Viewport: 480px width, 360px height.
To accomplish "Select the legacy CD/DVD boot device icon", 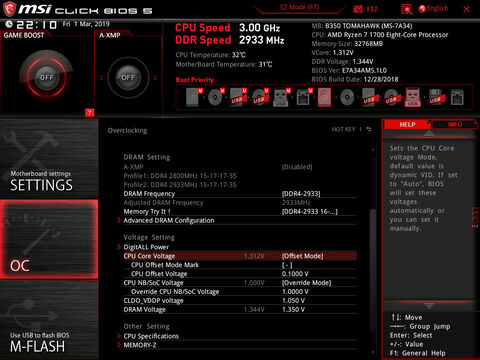I will pos(347,97).
